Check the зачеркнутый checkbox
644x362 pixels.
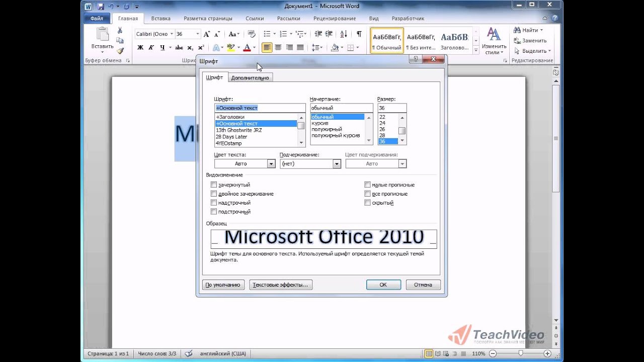[x=214, y=185]
